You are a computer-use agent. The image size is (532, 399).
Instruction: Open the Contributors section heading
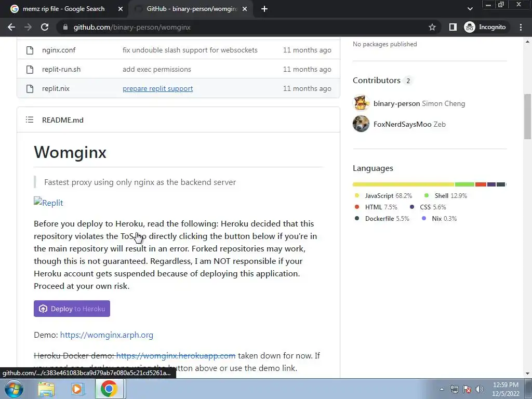coord(377,81)
